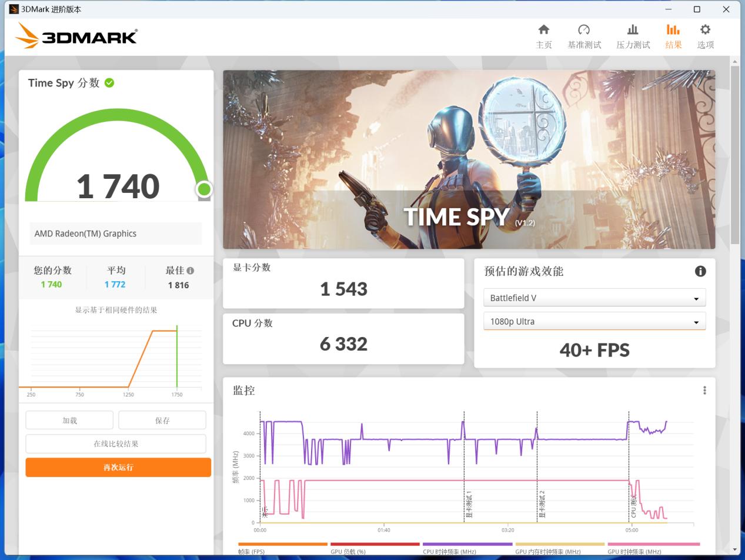Viewport: 745px width, 560px height.
Task: Open the 压力测试 stress test icon
Action: 633,29
